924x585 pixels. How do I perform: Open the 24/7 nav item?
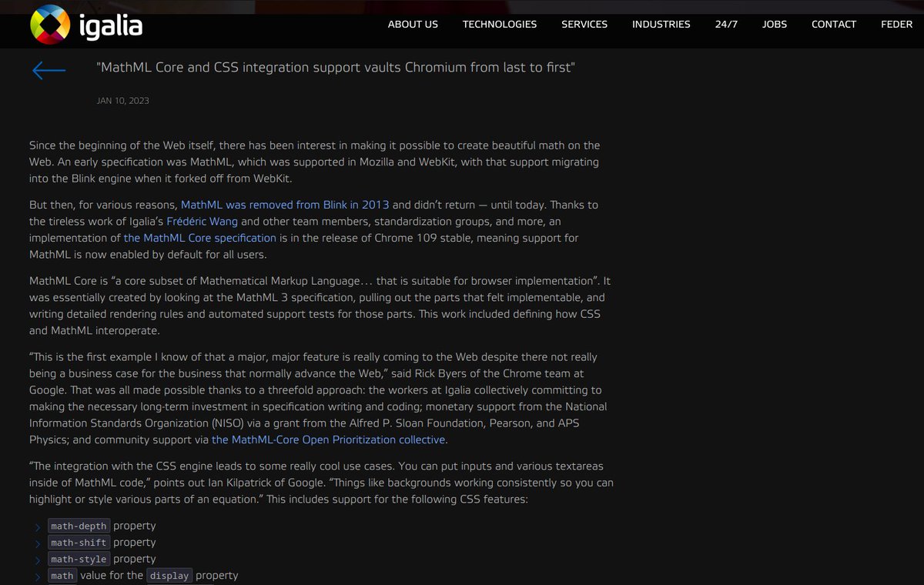pyautogui.click(x=726, y=24)
